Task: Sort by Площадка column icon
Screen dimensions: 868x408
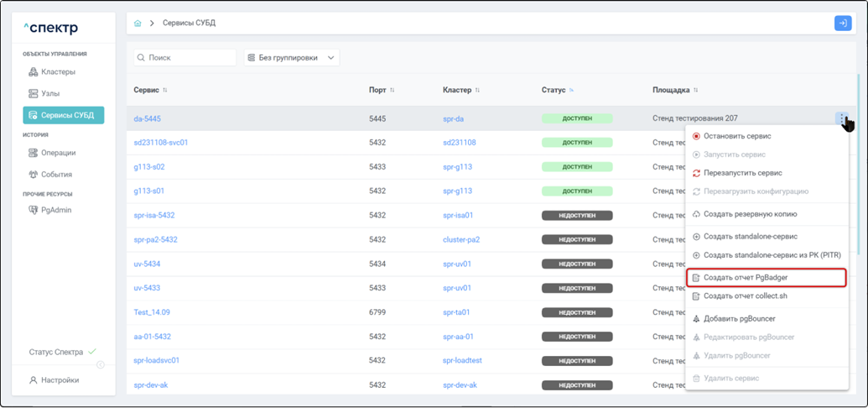Action: pos(696,91)
